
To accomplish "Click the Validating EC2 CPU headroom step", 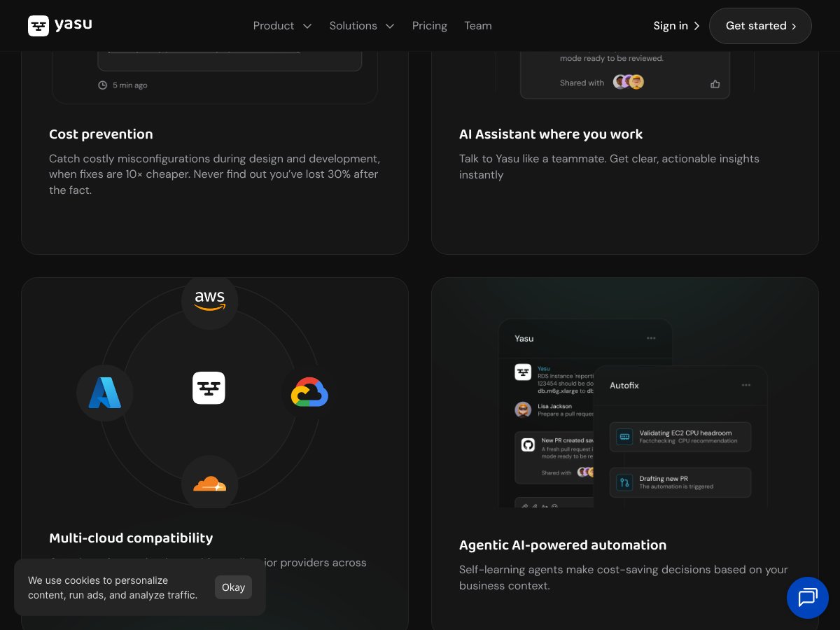I will [x=680, y=437].
